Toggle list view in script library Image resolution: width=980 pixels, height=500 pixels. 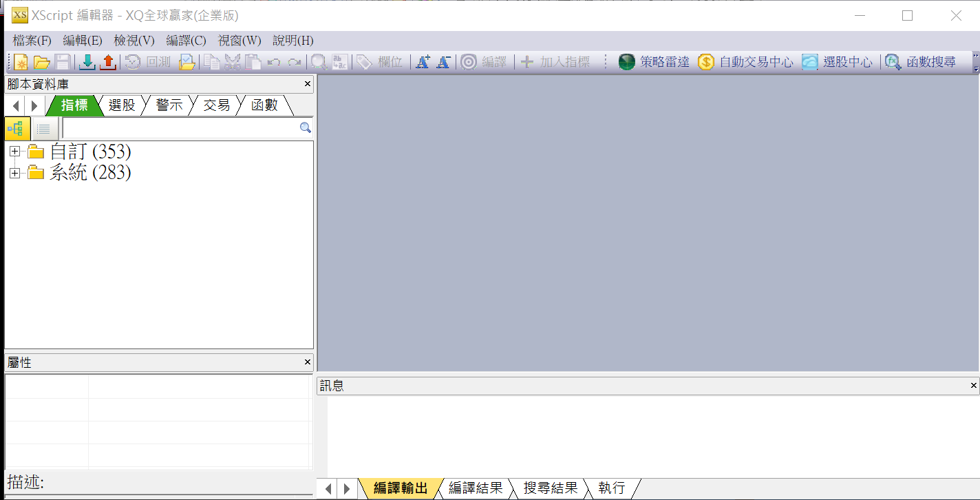(44, 128)
